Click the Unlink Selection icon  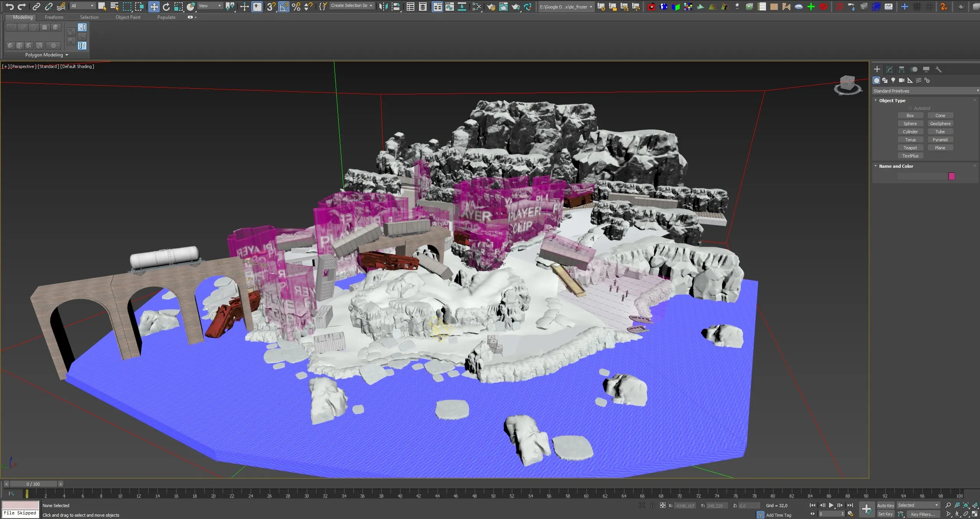point(49,6)
